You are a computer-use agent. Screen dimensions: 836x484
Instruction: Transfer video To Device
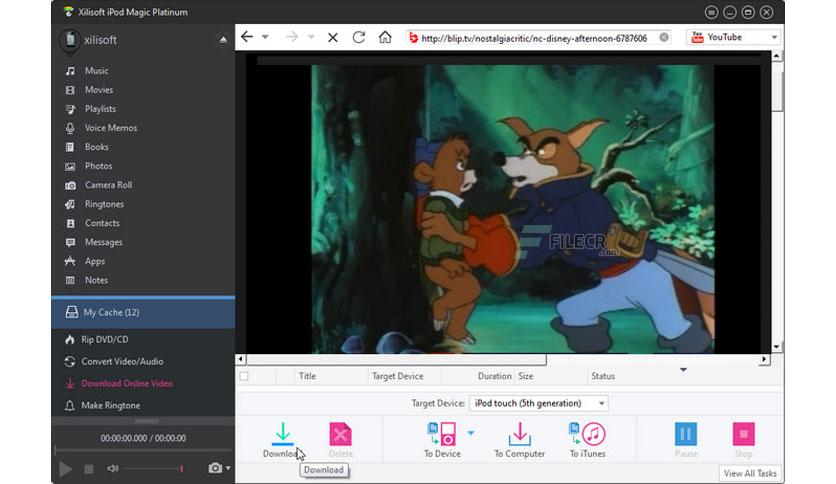pyautogui.click(x=443, y=440)
